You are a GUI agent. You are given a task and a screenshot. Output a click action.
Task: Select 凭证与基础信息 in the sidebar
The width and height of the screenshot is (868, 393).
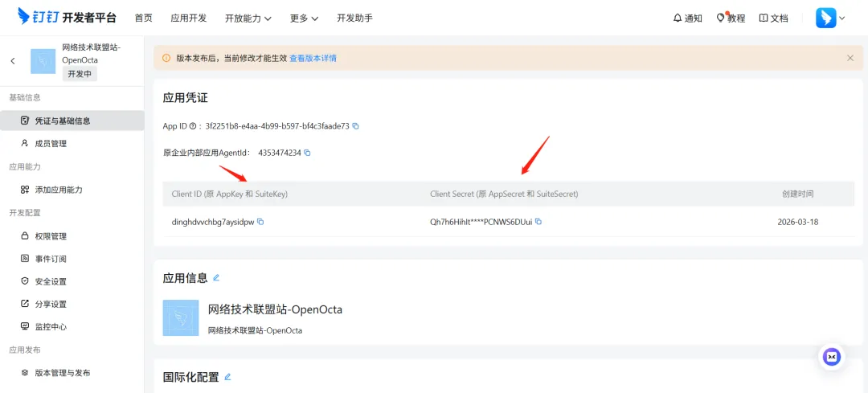click(72, 121)
